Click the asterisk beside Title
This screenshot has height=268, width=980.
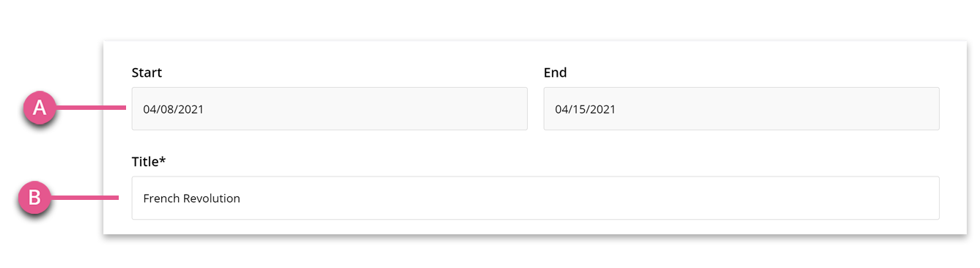[163, 160]
